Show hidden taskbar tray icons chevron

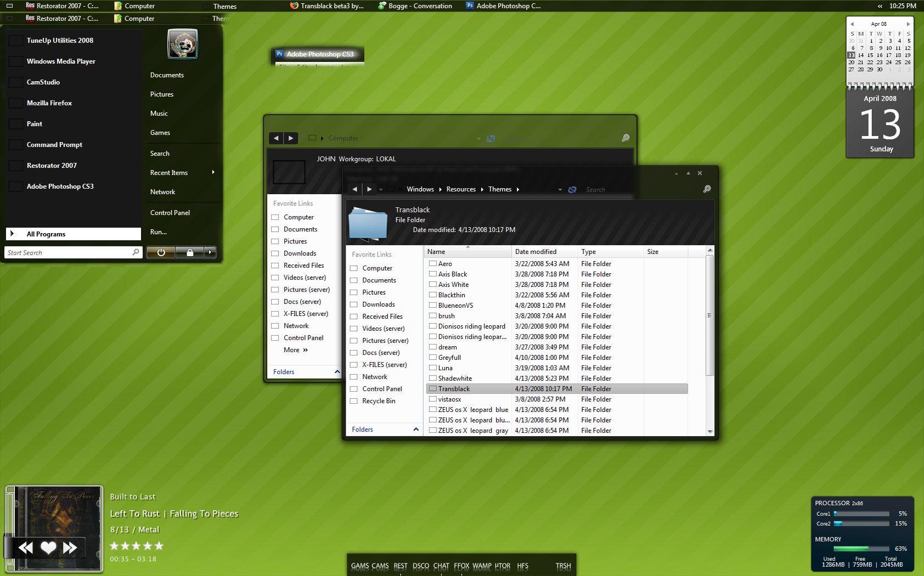pos(880,6)
